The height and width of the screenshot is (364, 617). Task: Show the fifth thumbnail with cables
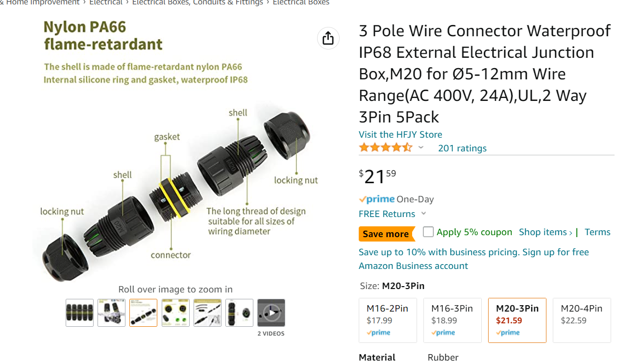pos(207,313)
